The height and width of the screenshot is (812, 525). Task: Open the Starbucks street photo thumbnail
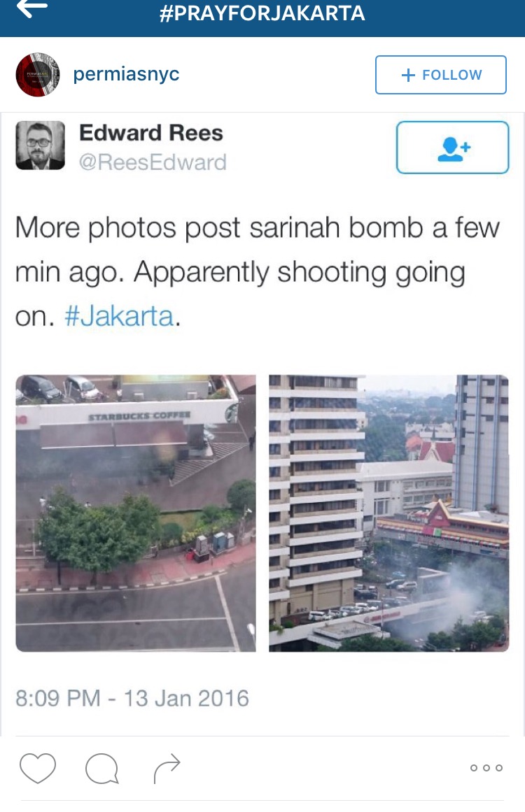[x=136, y=513]
